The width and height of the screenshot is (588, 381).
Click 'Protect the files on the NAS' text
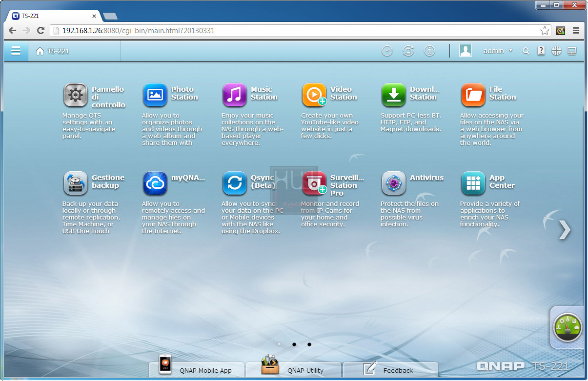tap(409, 214)
